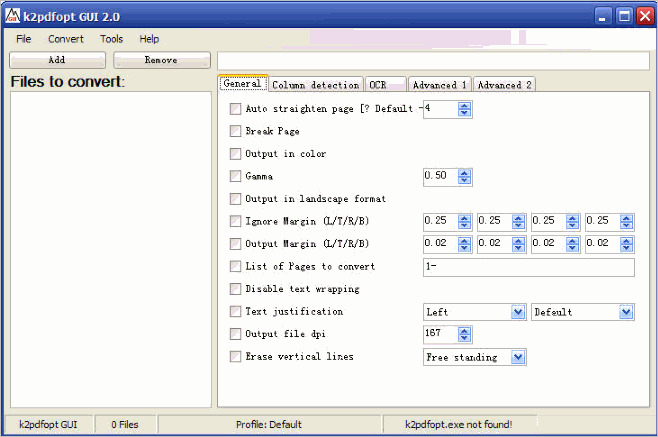The height and width of the screenshot is (437, 658).
Task: Click the Remove button
Action: [x=162, y=60]
